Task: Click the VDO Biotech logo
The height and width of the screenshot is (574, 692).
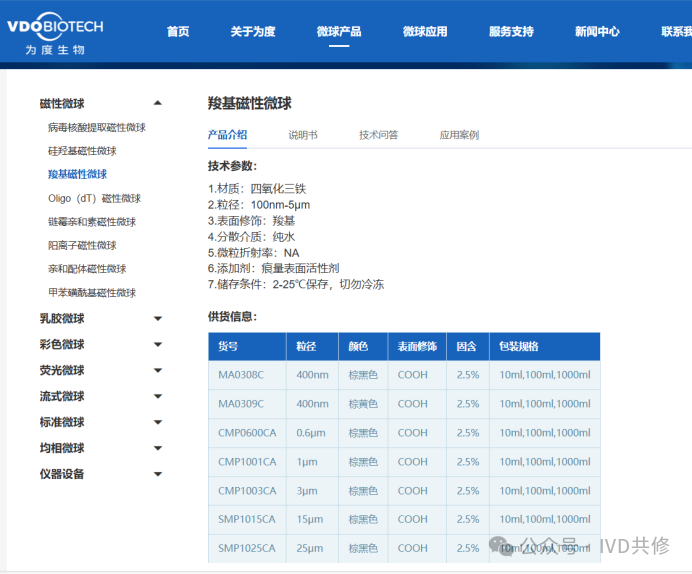Action: tap(60, 32)
